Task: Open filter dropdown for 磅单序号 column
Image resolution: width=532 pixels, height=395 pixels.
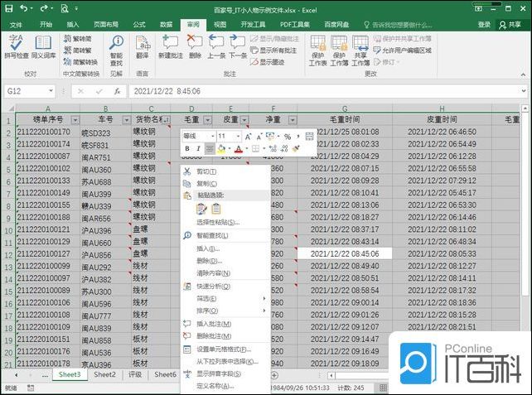Action: coord(75,120)
